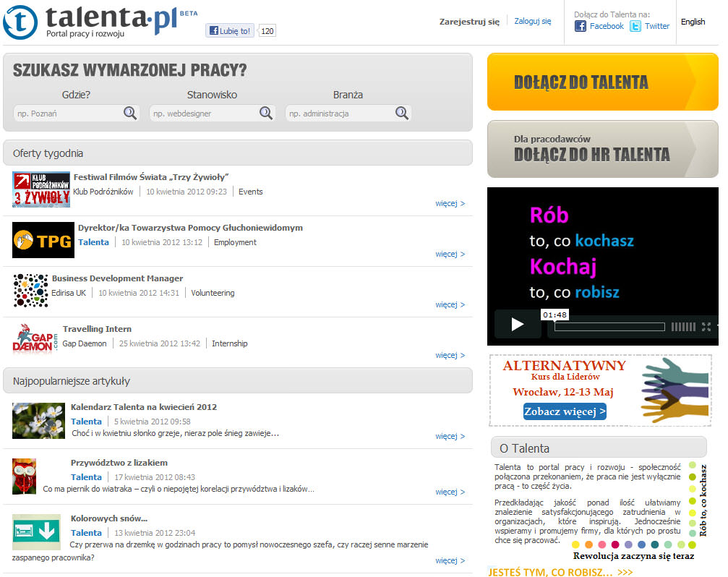Screen dimensions: 728x577
Task: Click the Jesteś tym, co robisz... link
Action: tap(560, 572)
